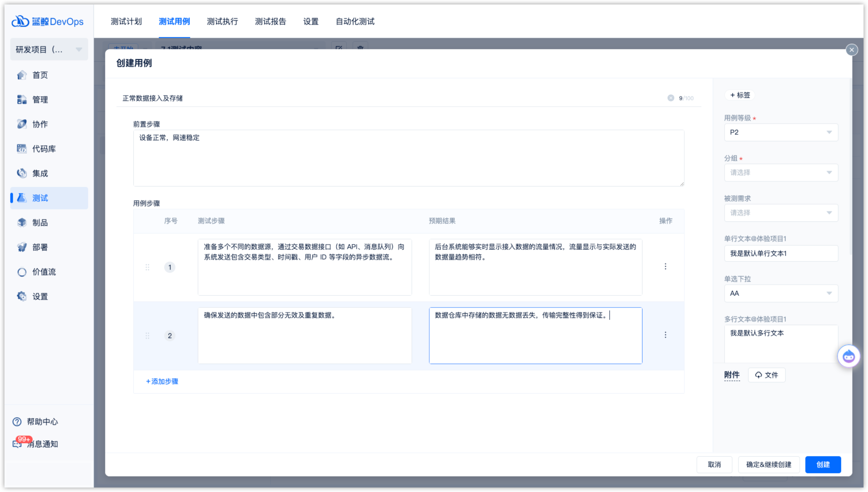
Task: Click the 创建 button
Action: tap(822, 465)
